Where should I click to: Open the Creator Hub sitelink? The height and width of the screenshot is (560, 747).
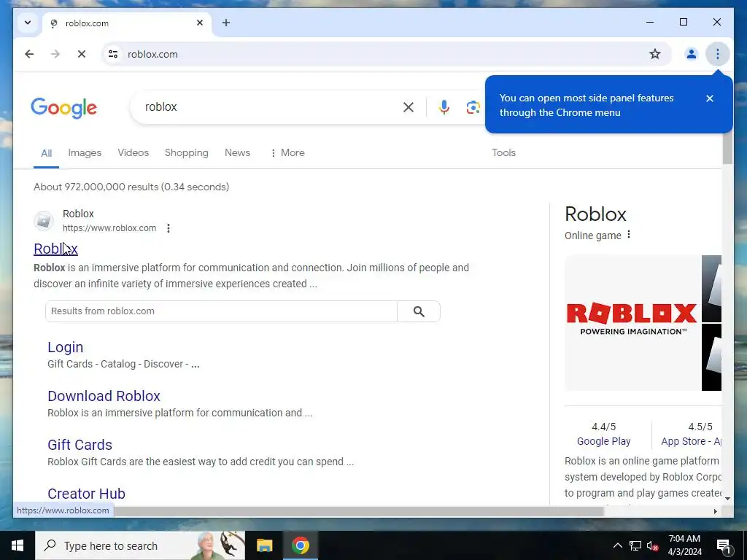click(86, 494)
